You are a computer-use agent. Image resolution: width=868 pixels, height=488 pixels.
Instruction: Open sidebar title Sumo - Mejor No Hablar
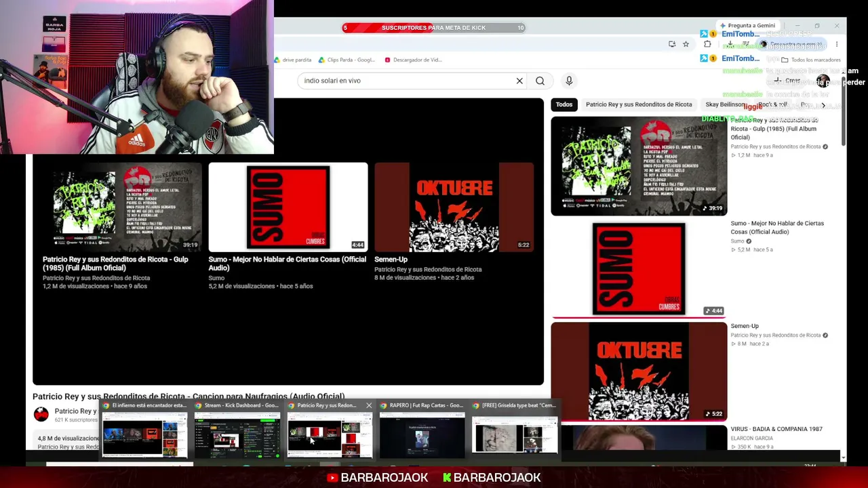click(x=777, y=227)
